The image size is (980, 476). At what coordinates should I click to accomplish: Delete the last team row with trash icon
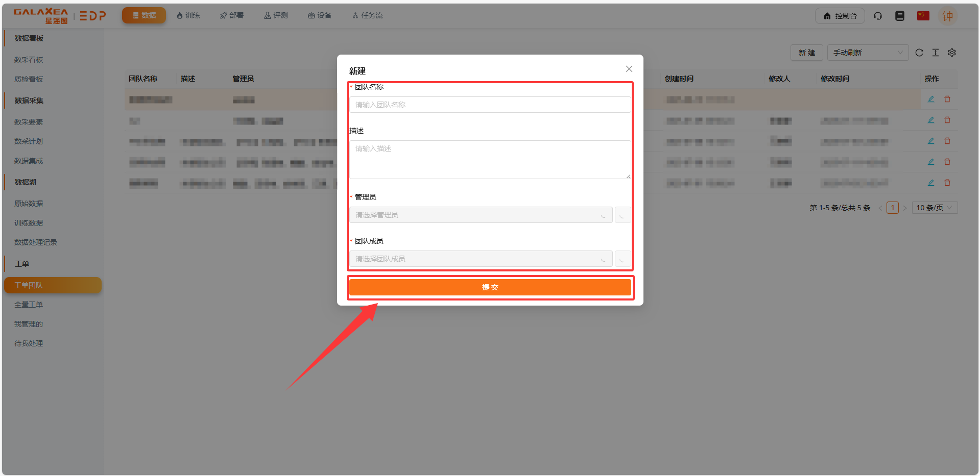[947, 183]
